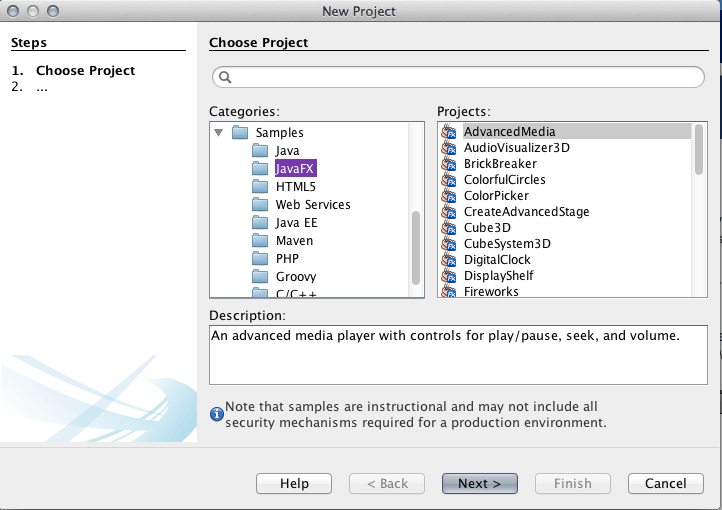Click the DigitalClock project icon
Screen dimensions: 722x510
click(x=450, y=260)
